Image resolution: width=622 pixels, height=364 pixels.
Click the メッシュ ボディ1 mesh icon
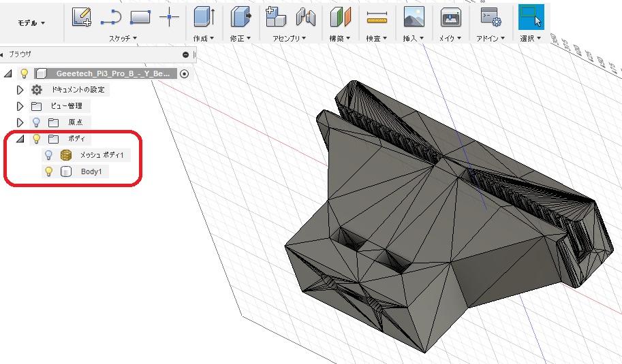66,155
